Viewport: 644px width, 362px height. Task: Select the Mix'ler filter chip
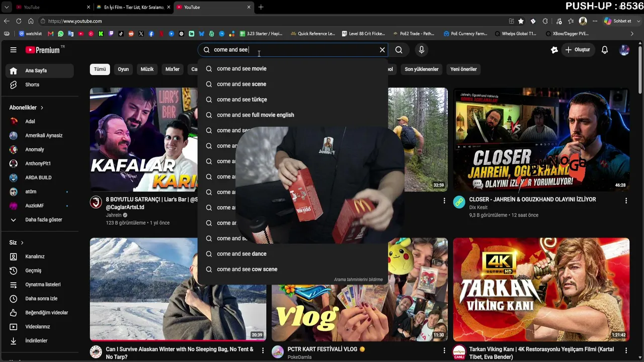point(173,69)
